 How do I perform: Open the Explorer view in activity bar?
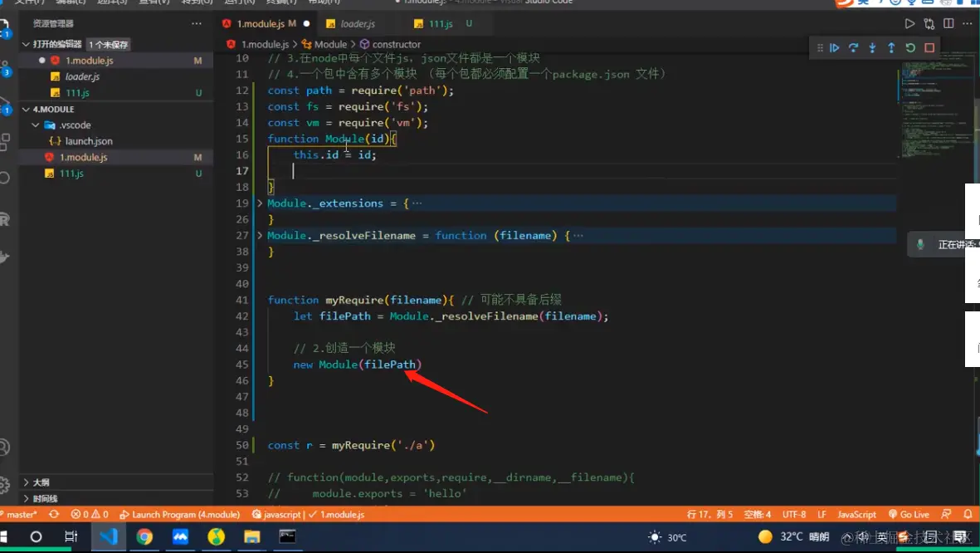point(5,29)
